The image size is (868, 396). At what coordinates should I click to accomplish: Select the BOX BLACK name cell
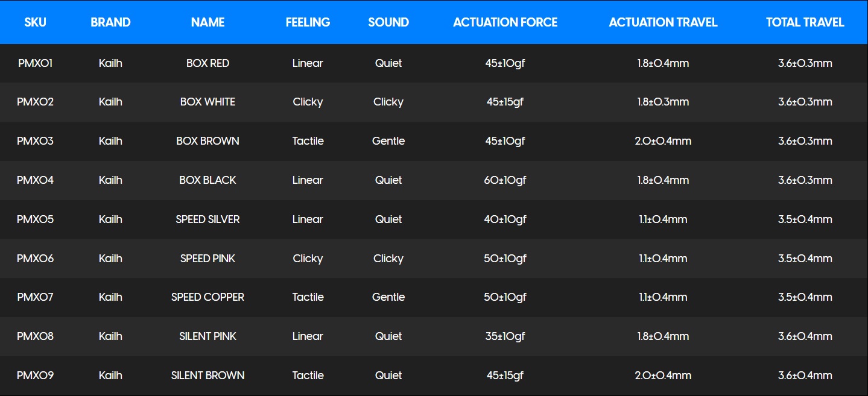pos(207,180)
